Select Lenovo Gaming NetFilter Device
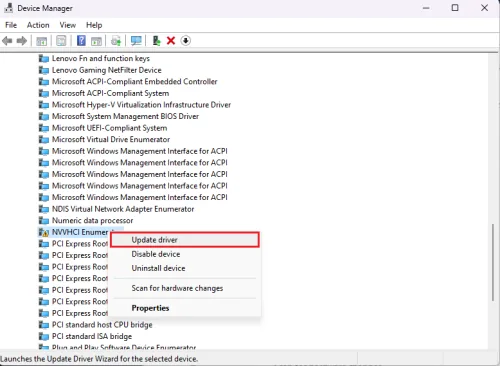The height and width of the screenshot is (366, 500). pyautogui.click(x=107, y=70)
